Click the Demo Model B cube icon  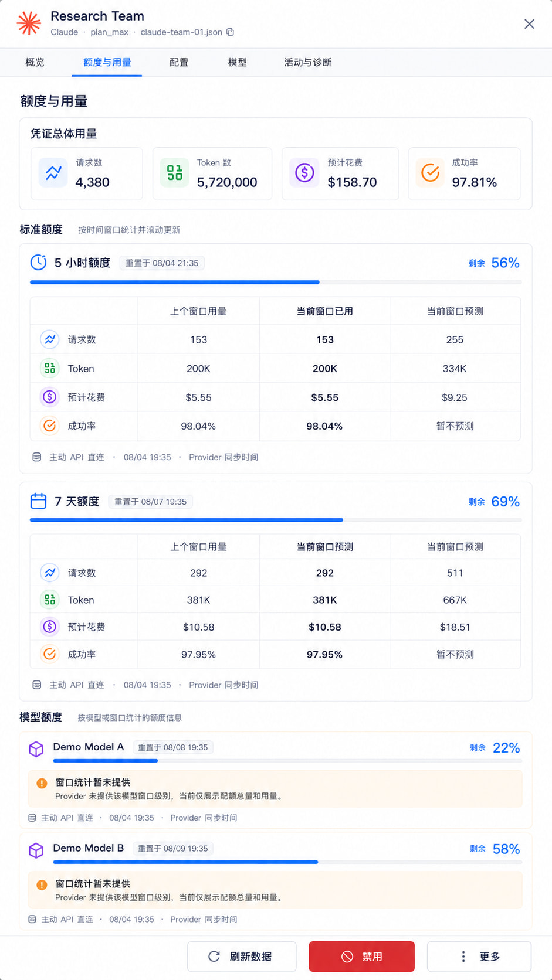(36, 850)
